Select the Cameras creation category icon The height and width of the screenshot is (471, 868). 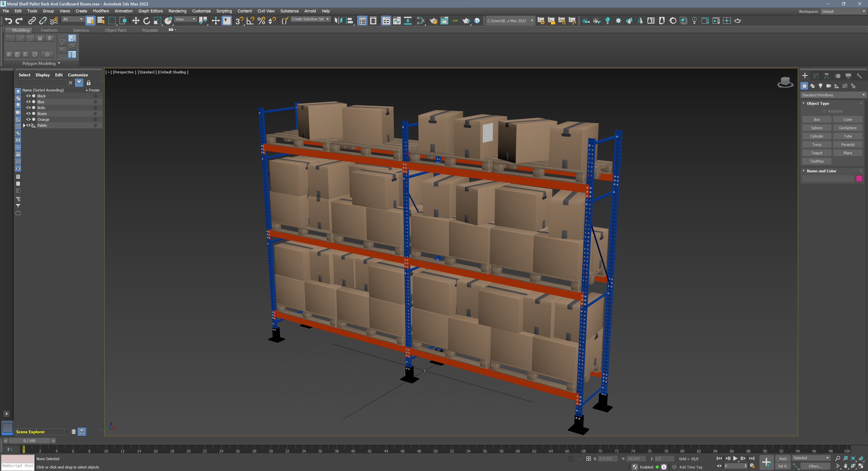[x=829, y=86]
